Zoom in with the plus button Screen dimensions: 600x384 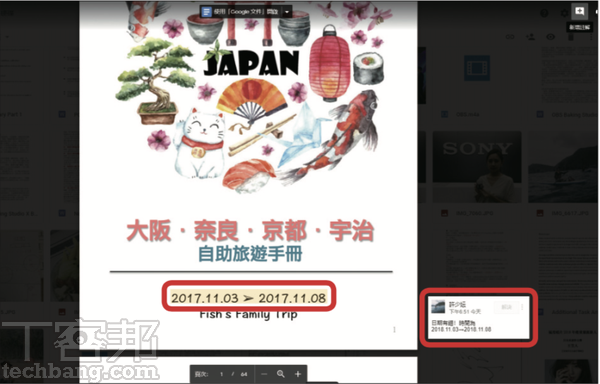click(x=298, y=374)
